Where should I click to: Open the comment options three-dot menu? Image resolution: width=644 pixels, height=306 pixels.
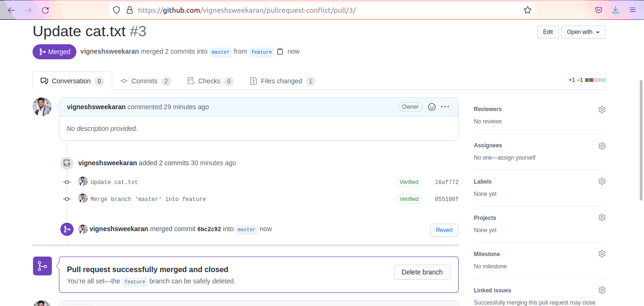click(x=445, y=107)
